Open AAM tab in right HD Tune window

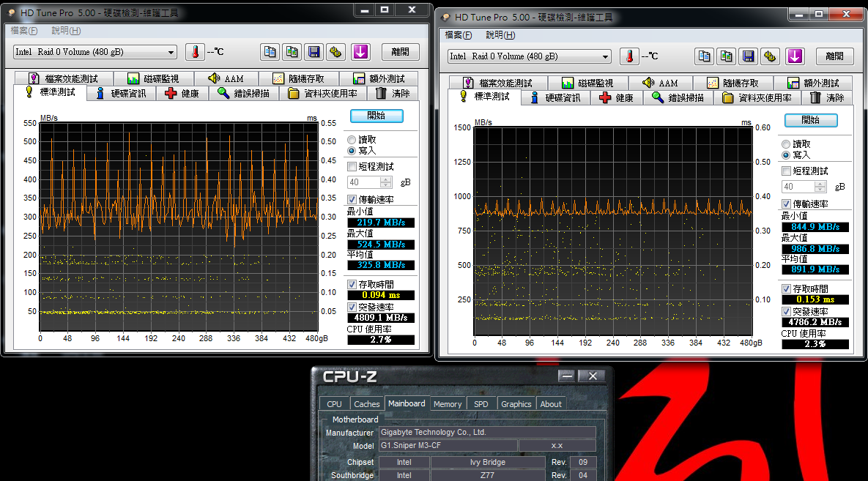661,83
